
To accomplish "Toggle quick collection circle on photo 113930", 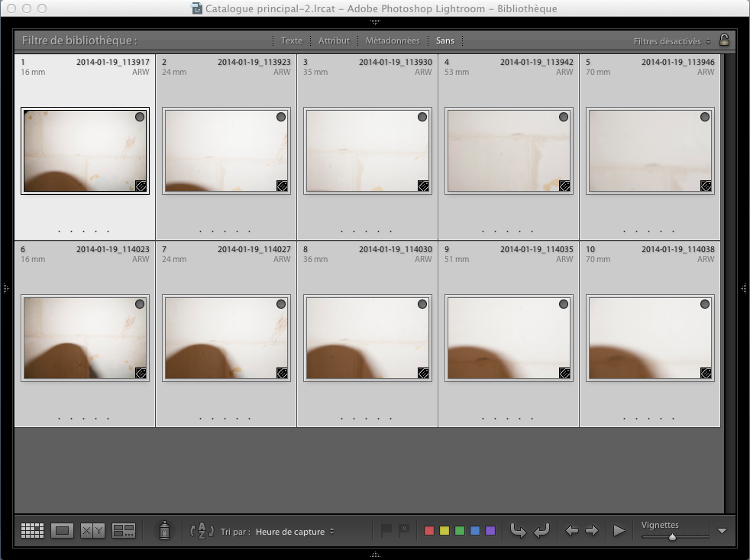I will pyautogui.click(x=422, y=117).
